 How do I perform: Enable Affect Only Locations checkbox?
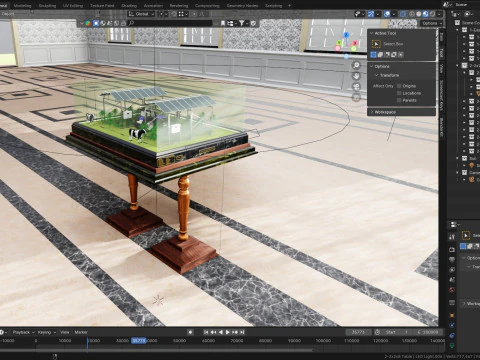[399, 93]
